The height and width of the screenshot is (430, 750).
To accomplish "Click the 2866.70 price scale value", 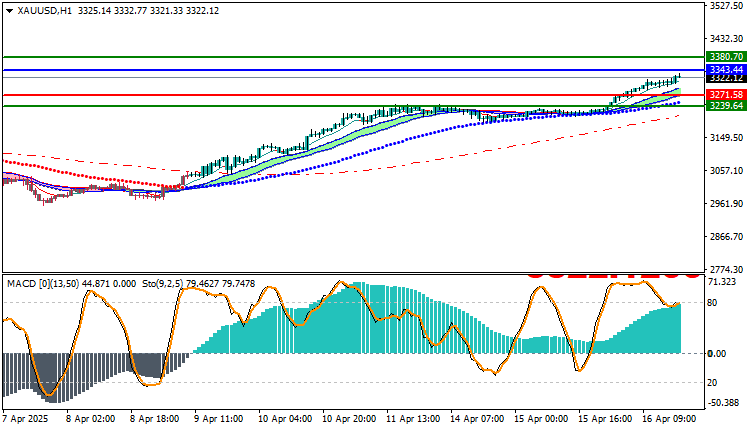I will [727, 237].
